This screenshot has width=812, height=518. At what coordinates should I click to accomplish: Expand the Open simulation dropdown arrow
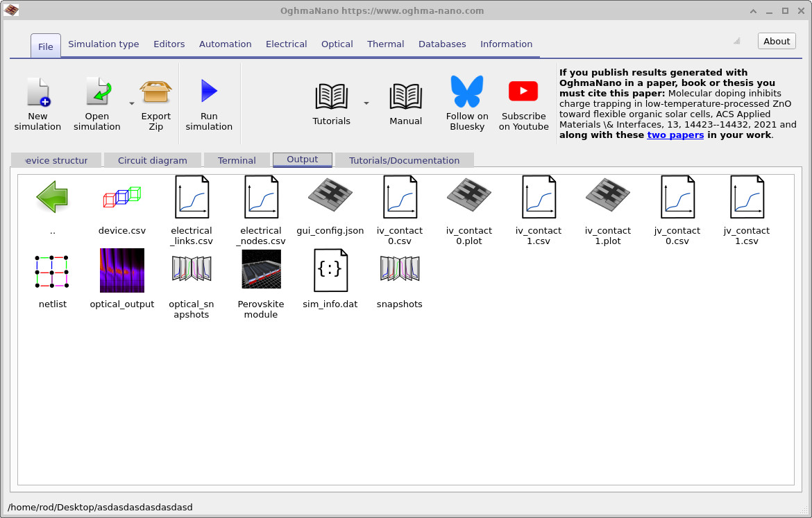(x=131, y=103)
